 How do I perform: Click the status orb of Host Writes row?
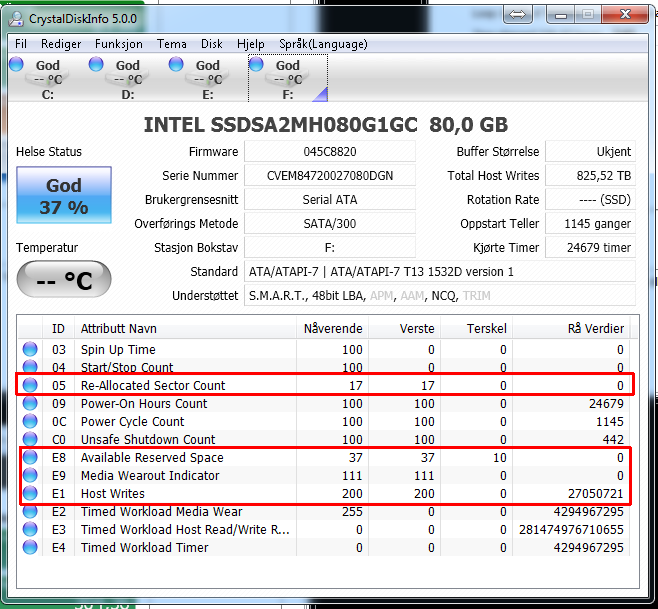[30, 493]
